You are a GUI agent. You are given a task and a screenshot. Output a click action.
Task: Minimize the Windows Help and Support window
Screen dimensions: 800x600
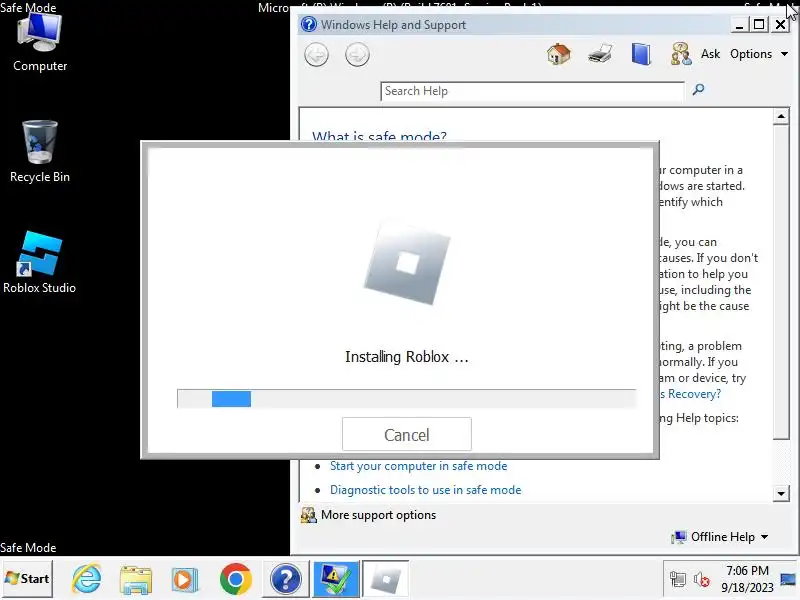(739, 24)
